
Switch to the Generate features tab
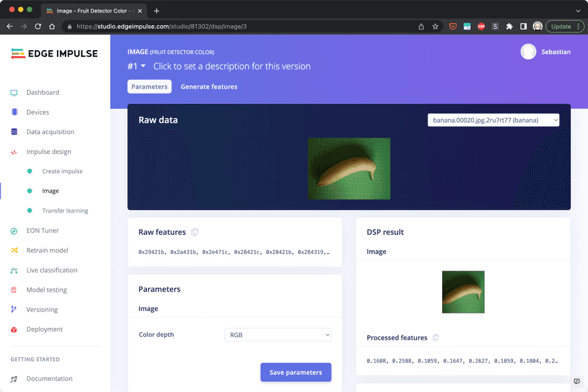[209, 86]
